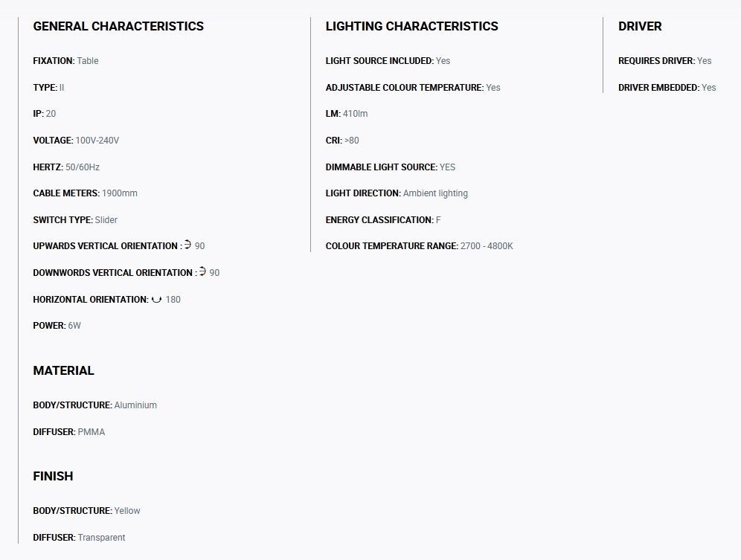Click the Fixation Table value
Viewport: 741px width, 560px height.
[88, 60]
